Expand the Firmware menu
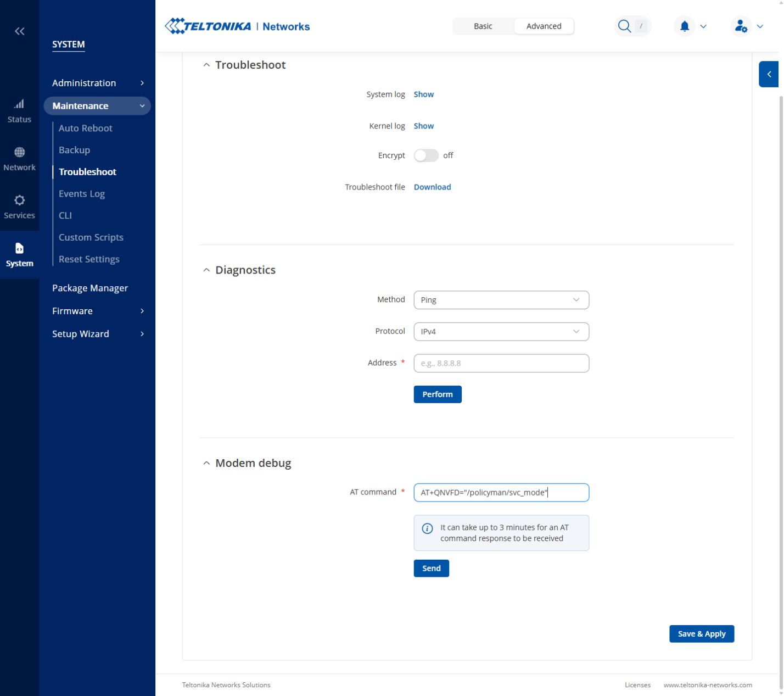 [x=98, y=311]
